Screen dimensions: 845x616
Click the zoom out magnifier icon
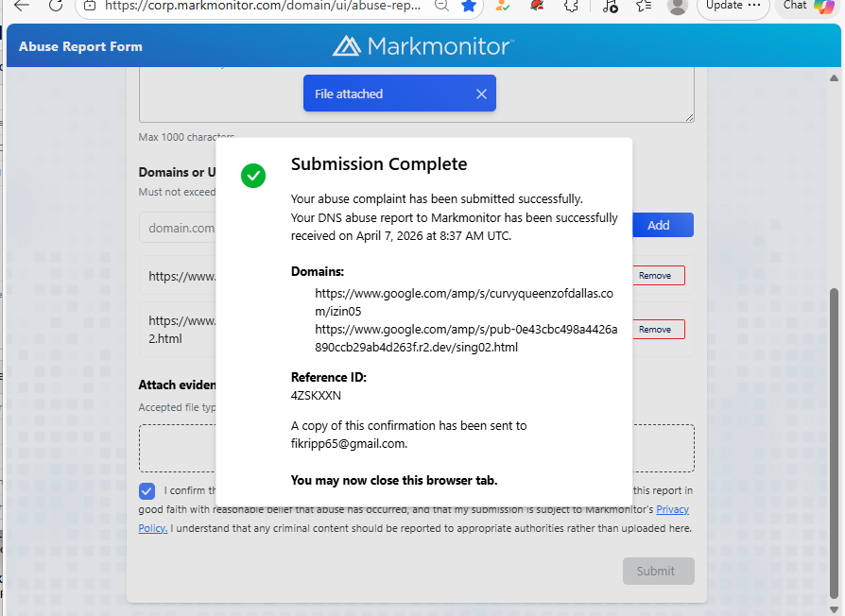[x=442, y=6]
